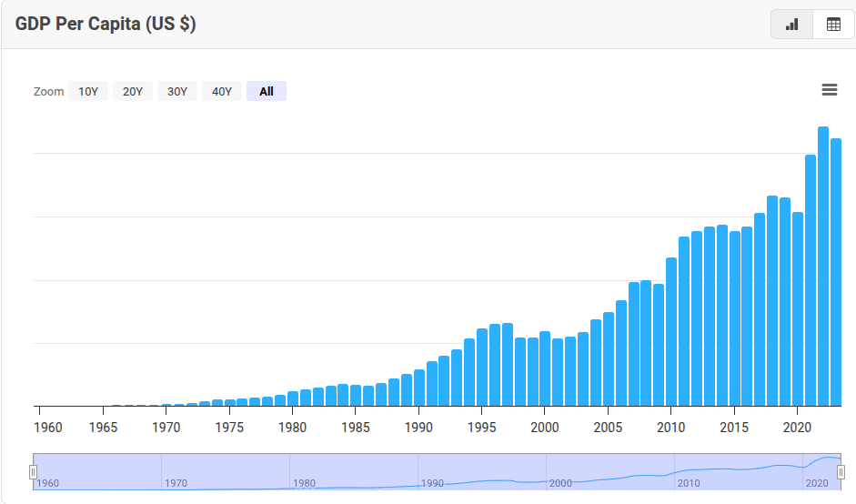Click the 2020 x-axis label
Viewport: 856px width, 504px height.
pos(798,427)
